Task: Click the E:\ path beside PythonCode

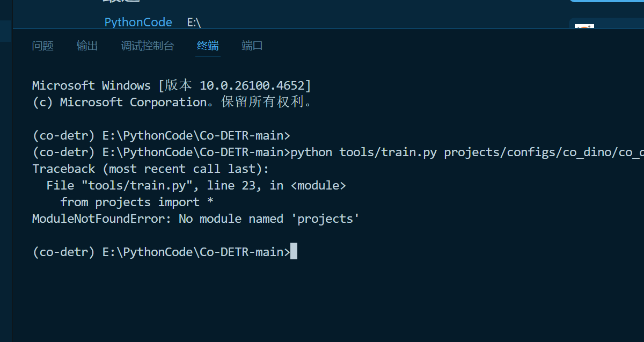Action: pos(194,22)
